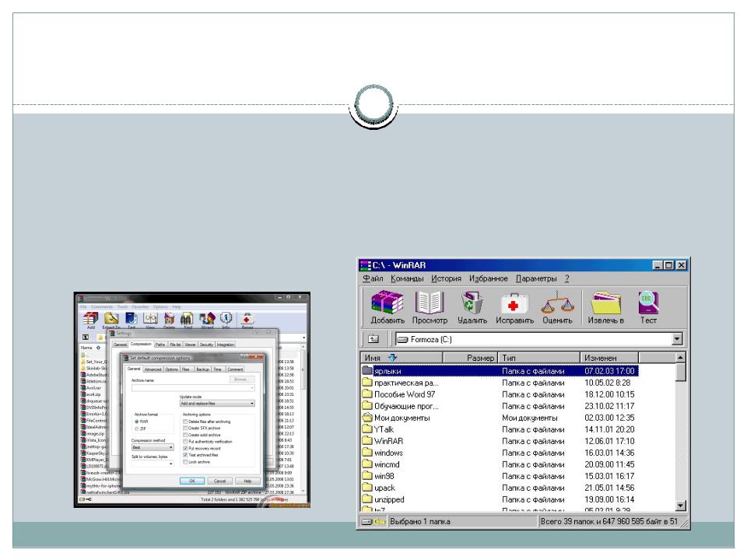The image size is (747, 560).
Task: Click the Add icon in English WinRAR
Action: tap(90, 317)
